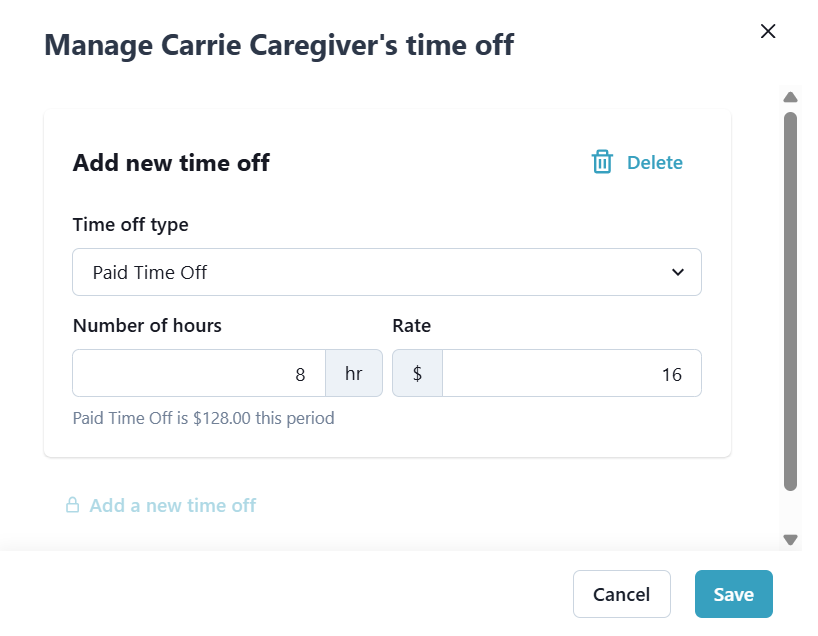Expand the time off type chevron arrow
This screenshot has height=636, width=818.
[678, 272]
